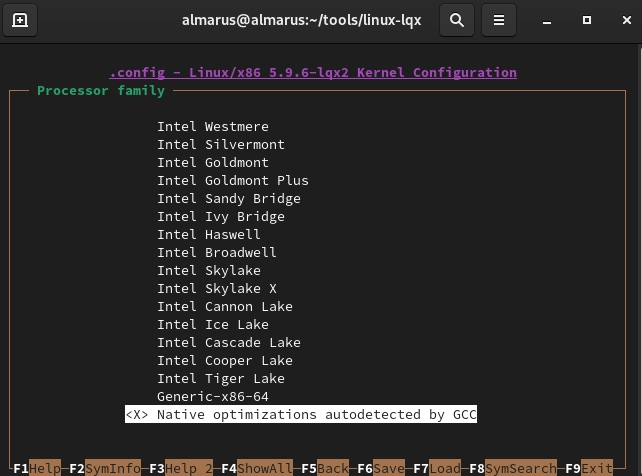The image size is (642, 476).
Task: Select Intel Sandy Bridge option
Action: (x=229, y=199)
